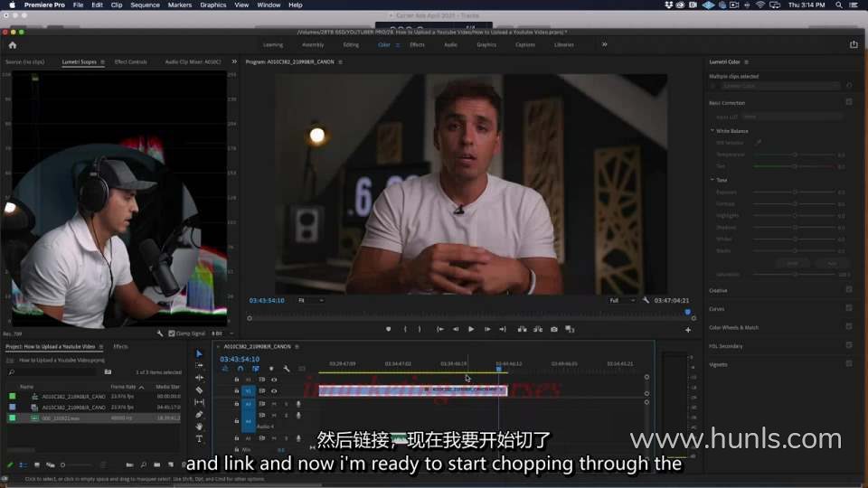Viewport: 868px width, 488px height.
Task: Select the Selection tool arrow
Action: tap(199, 353)
